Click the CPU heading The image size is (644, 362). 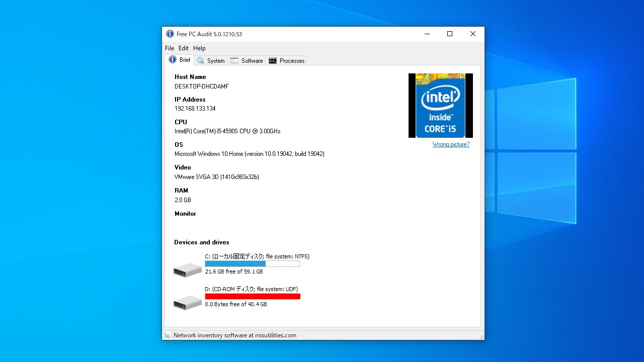181,122
